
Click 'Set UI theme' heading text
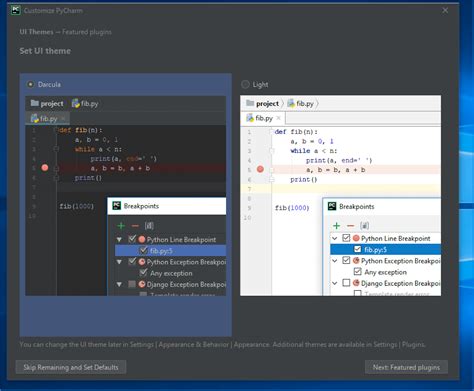45,51
